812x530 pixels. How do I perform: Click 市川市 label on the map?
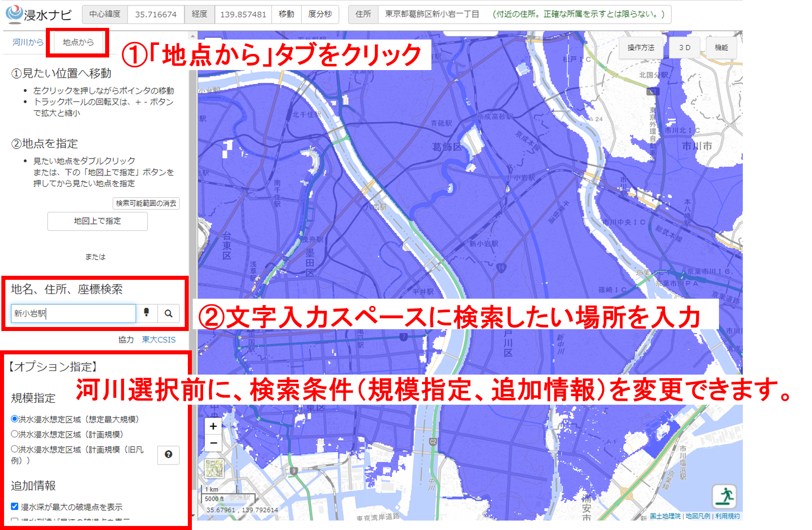point(697,146)
